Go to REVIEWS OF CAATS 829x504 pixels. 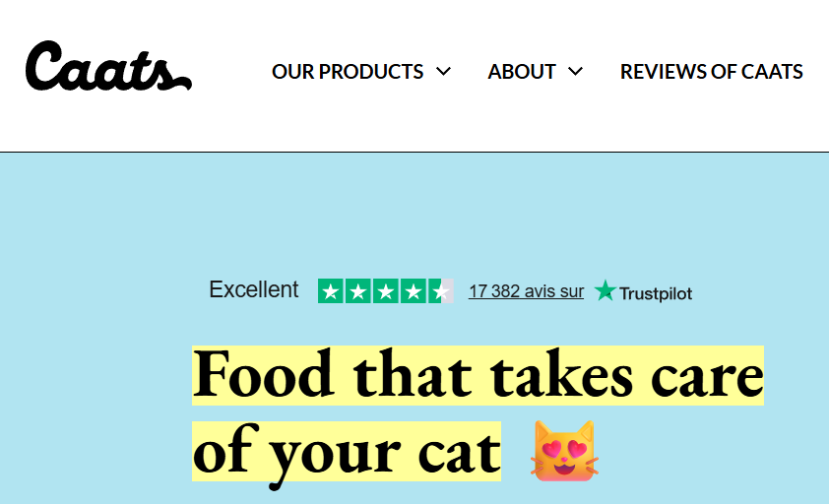tap(711, 72)
